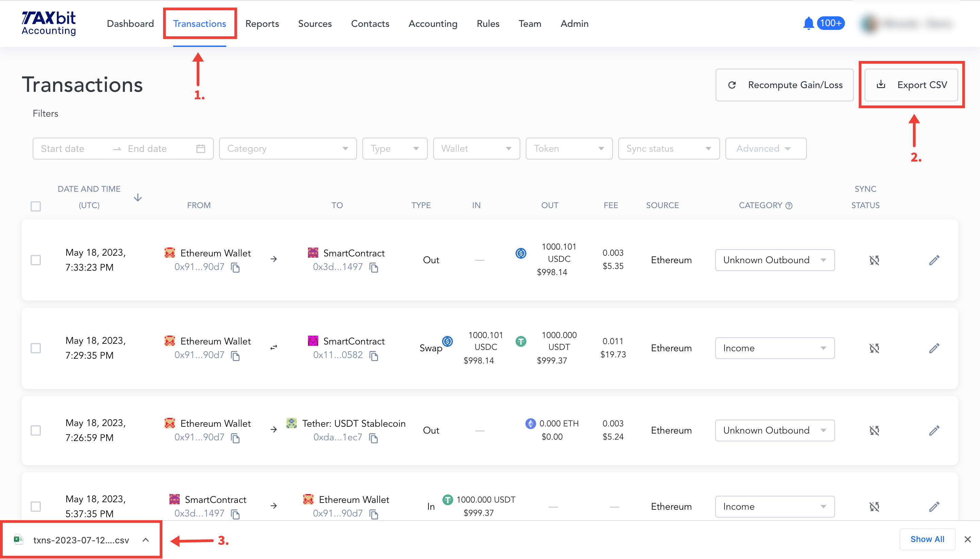Screen dimensions: 980x559
Task: Click the sync status icon for the 7:33:23 PM row
Action: tap(875, 260)
